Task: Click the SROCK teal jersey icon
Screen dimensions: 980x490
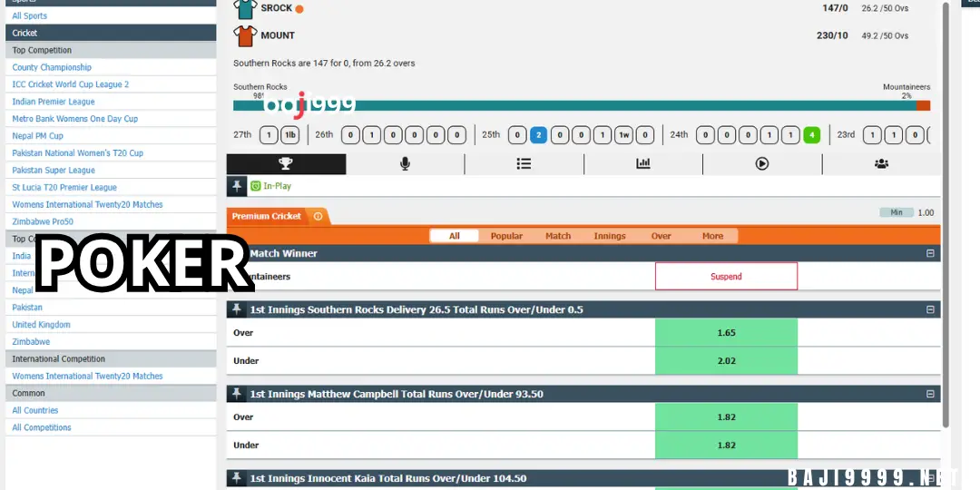Action: point(245,9)
